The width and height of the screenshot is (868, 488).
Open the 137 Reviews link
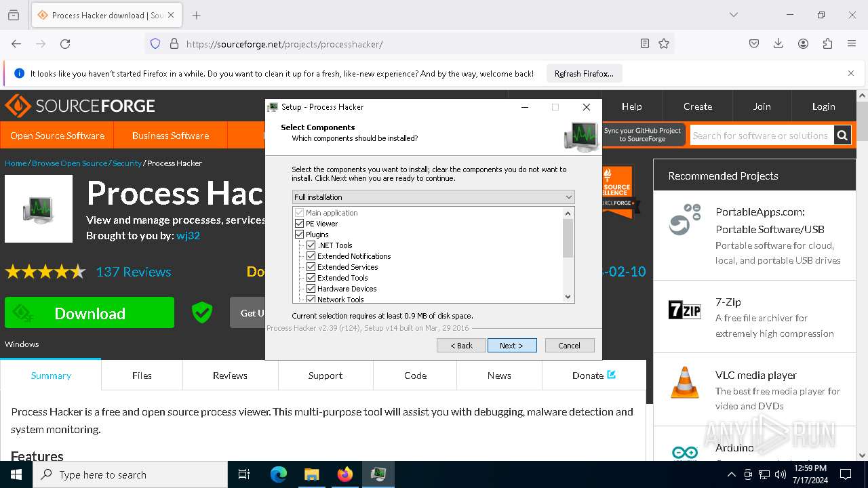coord(134,272)
